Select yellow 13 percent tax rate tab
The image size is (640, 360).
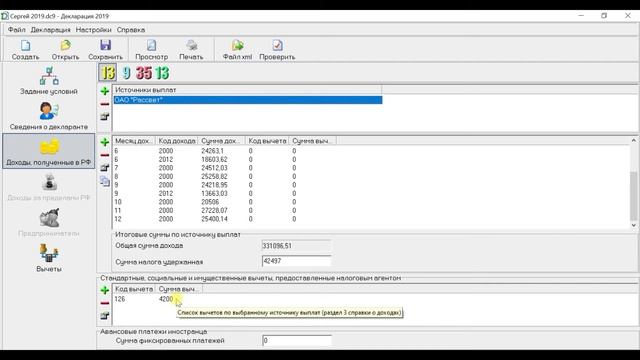pos(108,73)
